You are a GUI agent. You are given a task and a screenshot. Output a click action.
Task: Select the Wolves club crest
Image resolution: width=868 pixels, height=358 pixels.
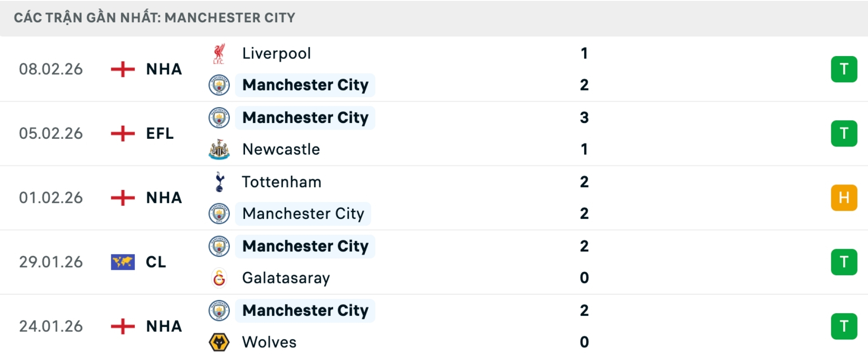(218, 342)
